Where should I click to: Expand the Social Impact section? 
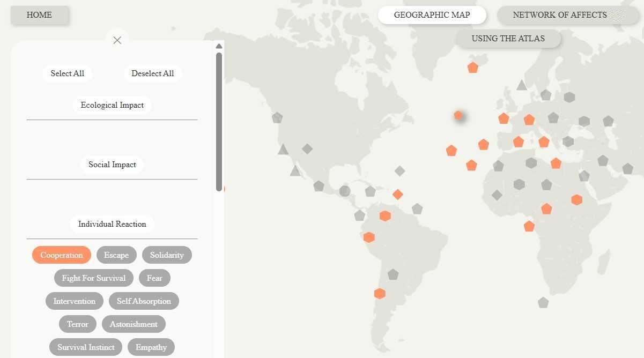[x=112, y=165]
